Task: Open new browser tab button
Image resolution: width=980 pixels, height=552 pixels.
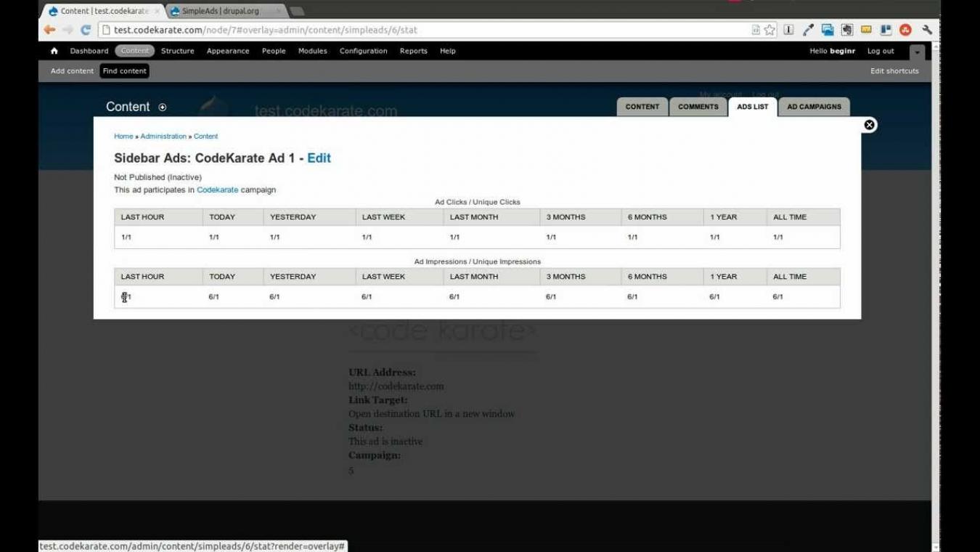Action: 297,11
